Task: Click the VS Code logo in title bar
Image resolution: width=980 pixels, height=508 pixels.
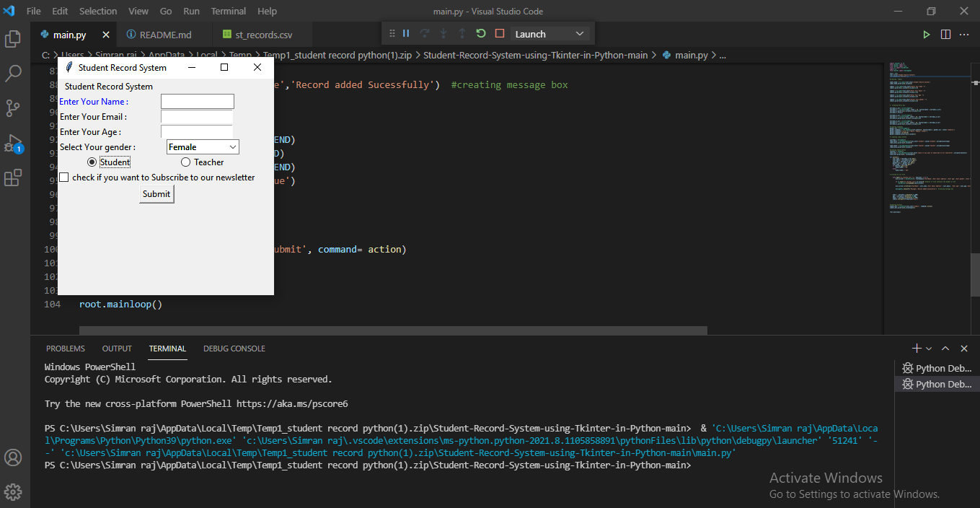Action: (x=9, y=11)
